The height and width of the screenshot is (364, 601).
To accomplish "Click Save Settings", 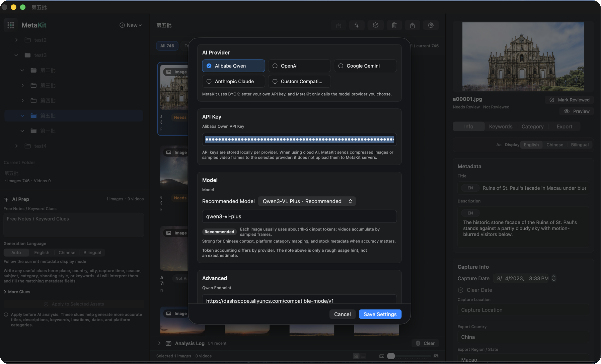I will 380,314.
